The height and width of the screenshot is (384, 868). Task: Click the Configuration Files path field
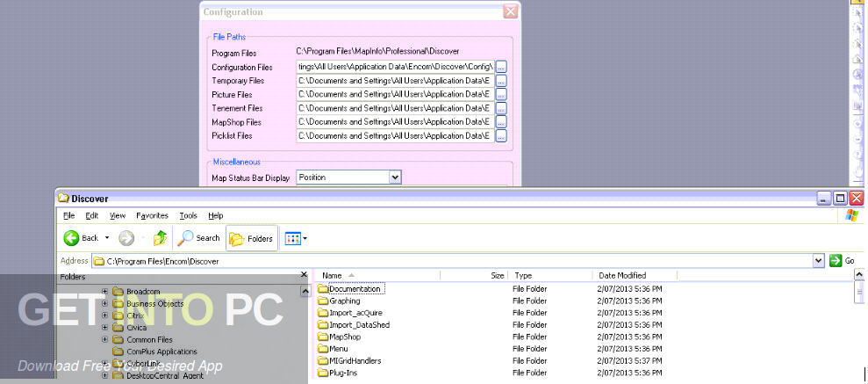[395, 67]
